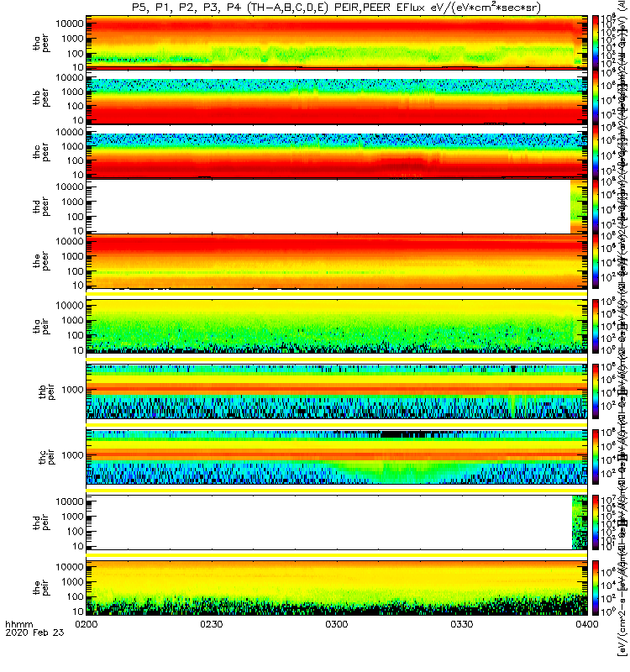Click the 100 tick of thb peer axis
The width and height of the screenshot is (630, 672).
pyautogui.click(x=75, y=106)
